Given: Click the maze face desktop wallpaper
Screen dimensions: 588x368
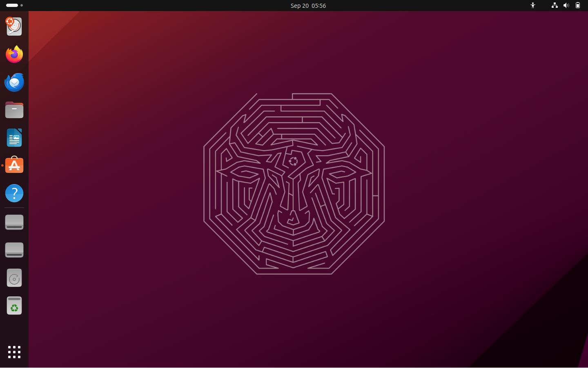Looking at the screenshot, I should coord(293,184).
